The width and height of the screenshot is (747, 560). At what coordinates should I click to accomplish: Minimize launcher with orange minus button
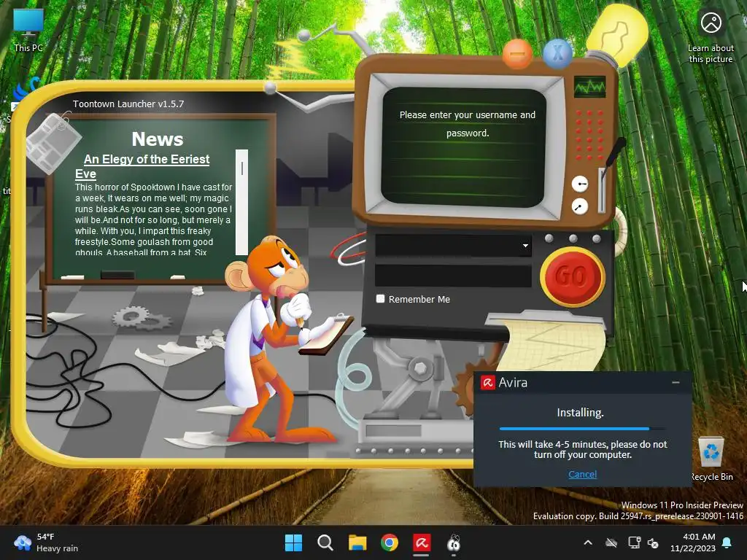point(517,54)
